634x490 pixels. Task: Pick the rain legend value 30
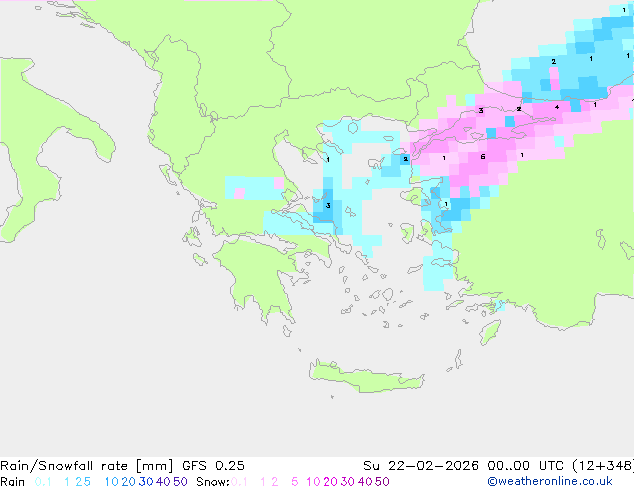click(x=146, y=482)
